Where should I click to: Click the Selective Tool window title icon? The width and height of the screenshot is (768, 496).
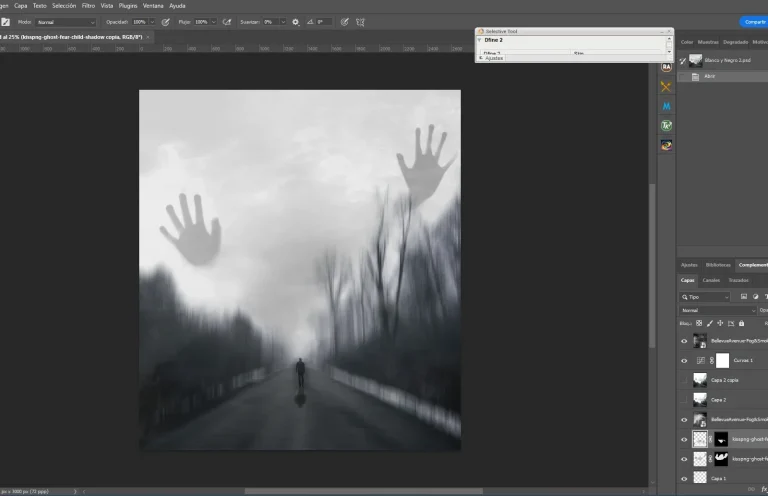click(x=481, y=31)
